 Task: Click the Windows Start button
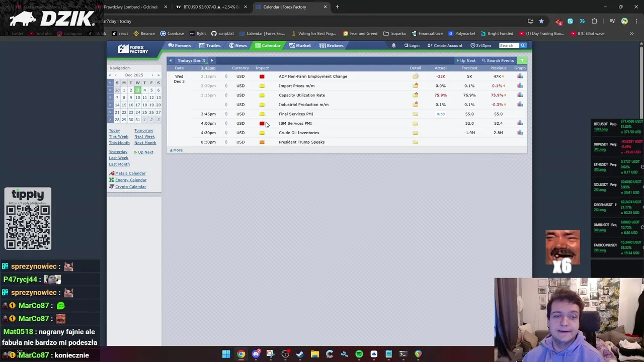click(226, 354)
